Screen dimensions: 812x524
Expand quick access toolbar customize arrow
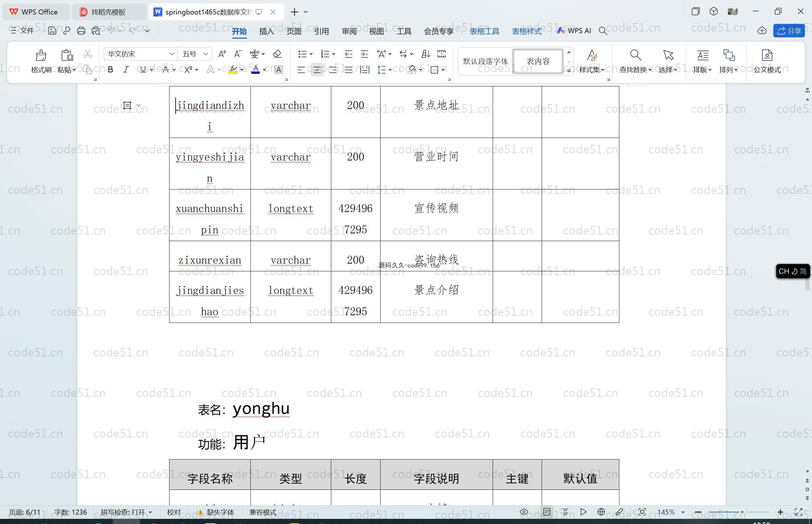[147, 31]
